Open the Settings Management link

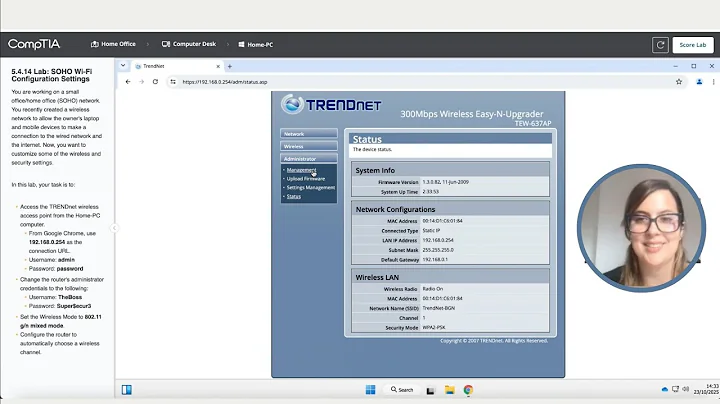(x=310, y=187)
